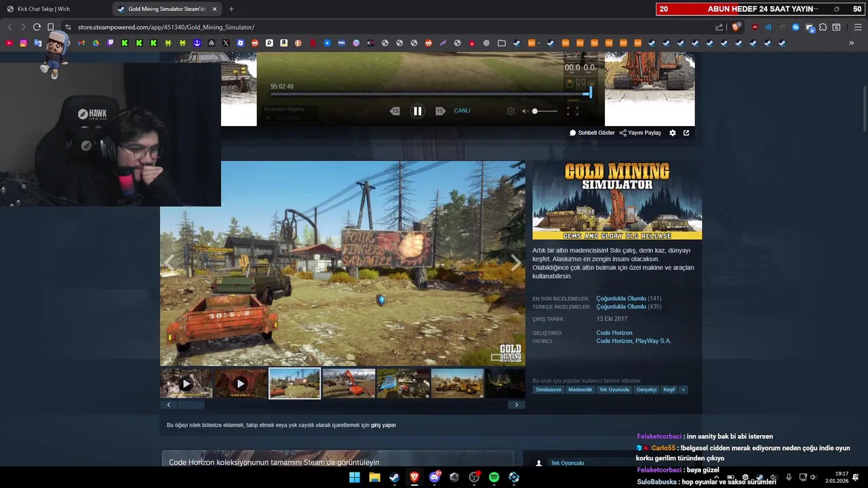The image size is (868, 488).
Task: Toggle fullscreen on the broadcast player
Action: [572, 111]
